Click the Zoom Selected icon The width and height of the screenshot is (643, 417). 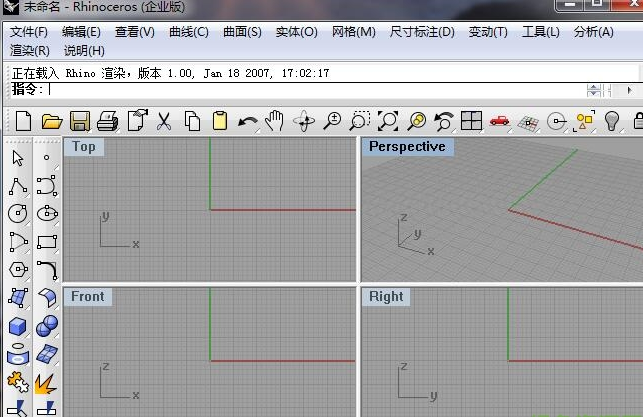coord(417,121)
